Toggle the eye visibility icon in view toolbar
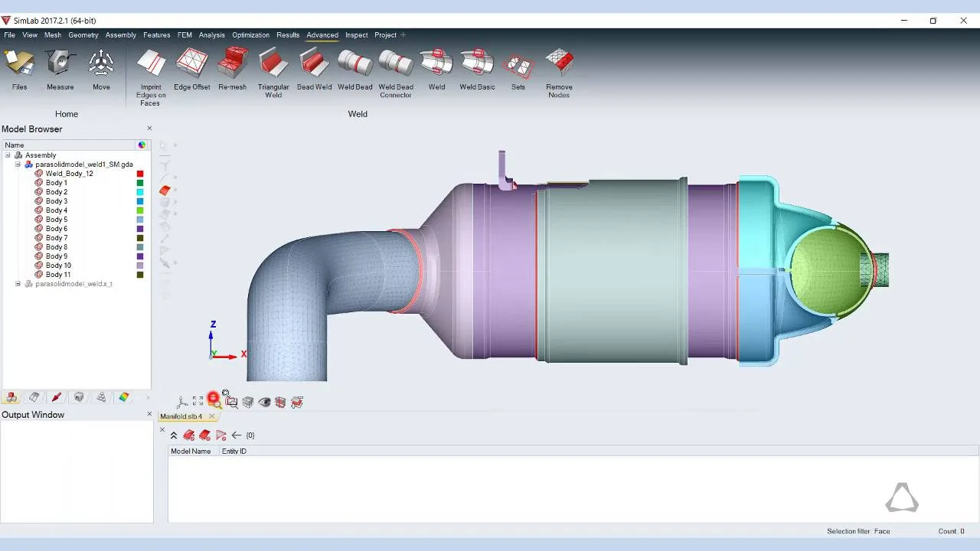The height and width of the screenshot is (551, 980). click(x=264, y=402)
